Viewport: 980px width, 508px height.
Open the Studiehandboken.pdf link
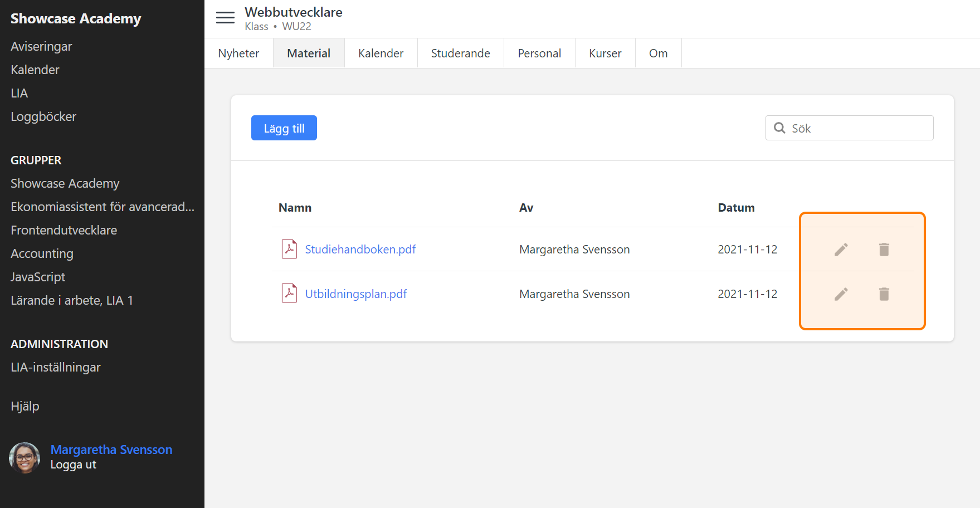pyautogui.click(x=360, y=250)
